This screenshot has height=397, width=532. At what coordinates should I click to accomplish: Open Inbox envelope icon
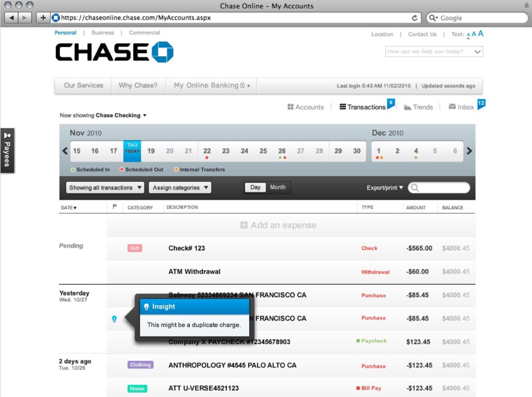tap(452, 106)
